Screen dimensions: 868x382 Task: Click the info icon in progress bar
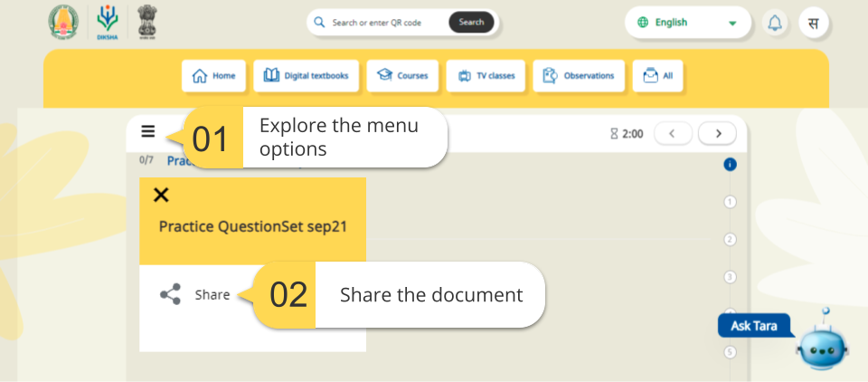pyautogui.click(x=731, y=165)
